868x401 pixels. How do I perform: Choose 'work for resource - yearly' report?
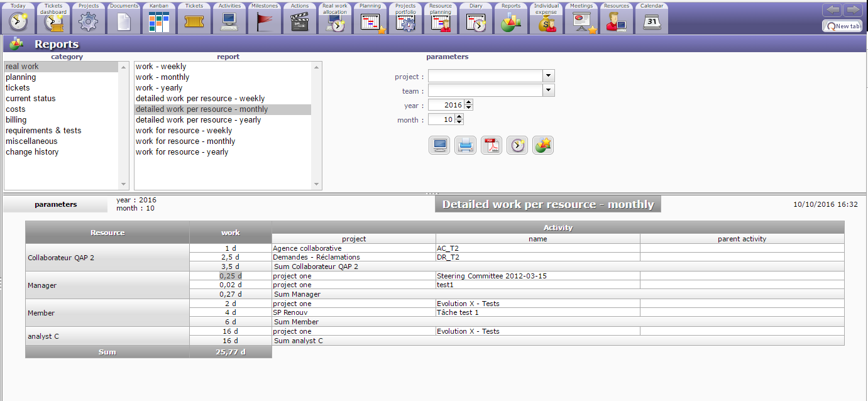[182, 152]
